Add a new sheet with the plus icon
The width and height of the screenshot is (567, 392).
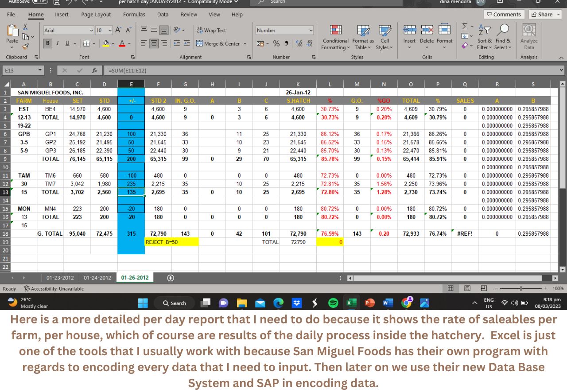point(171,278)
